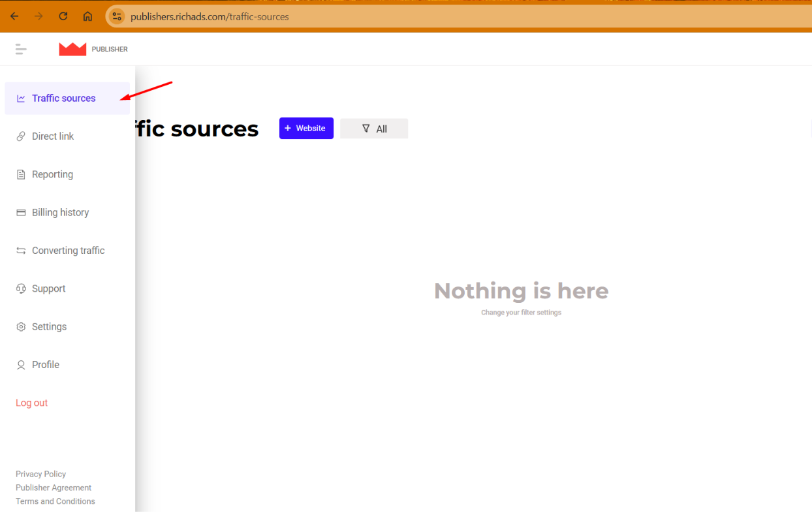Click the Traffic sources chart icon
Screen dimensions: 812x513
click(21, 99)
